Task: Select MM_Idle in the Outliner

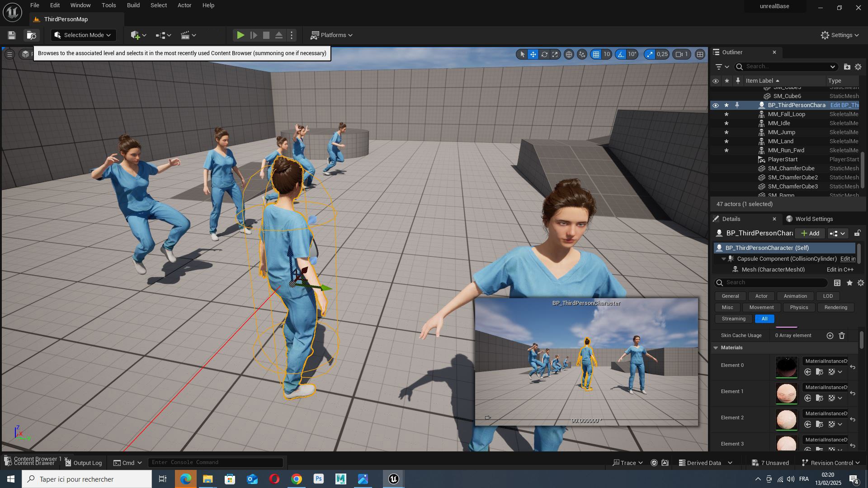Action: click(778, 123)
